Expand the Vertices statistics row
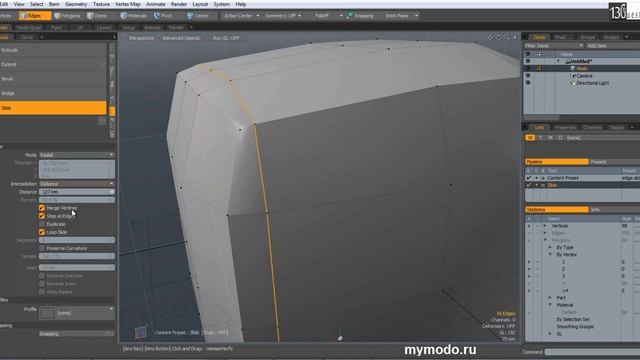 544,226
